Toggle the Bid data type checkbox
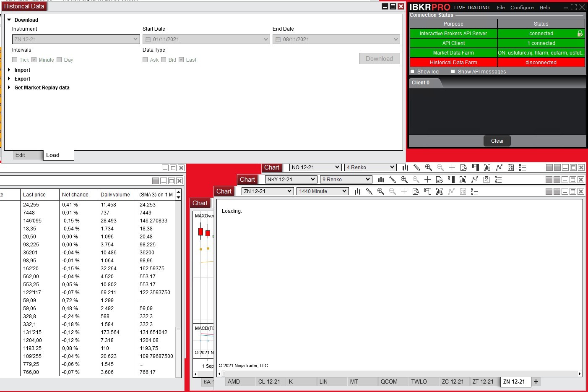 pos(164,60)
